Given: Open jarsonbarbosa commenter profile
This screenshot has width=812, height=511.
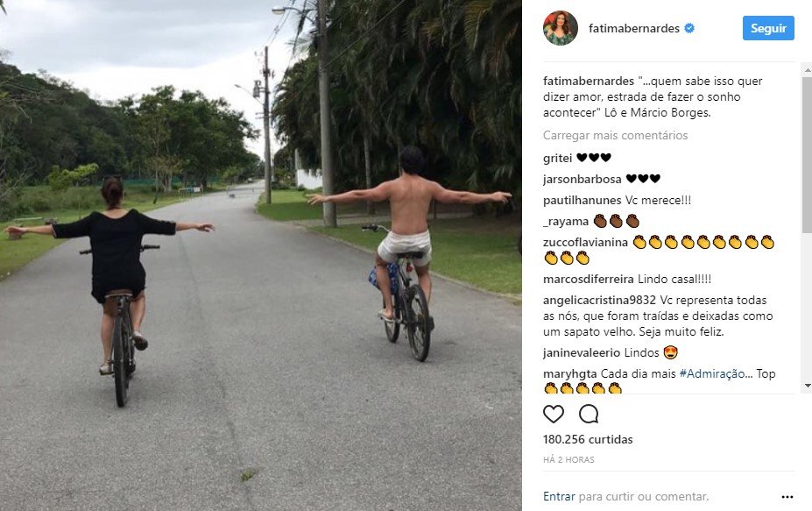Looking at the screenshot, I should point(583,180).
